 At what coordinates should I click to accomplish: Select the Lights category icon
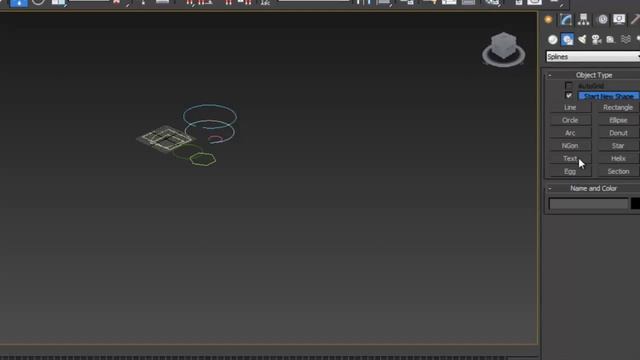click(x=582, y=40)
